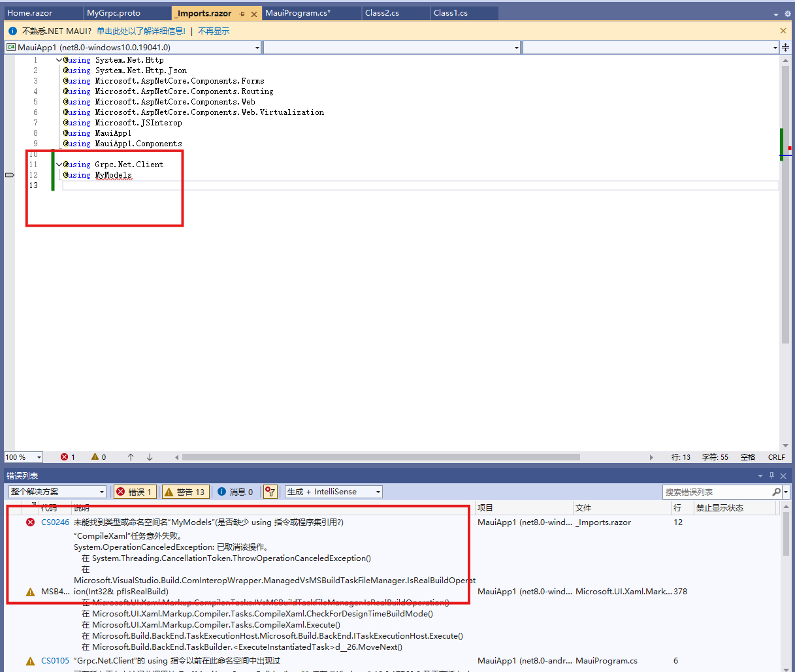This screenshot has width=795, height=672.
Task: Pin the _Imports.razor tab
Action: (x=242, y=14)
